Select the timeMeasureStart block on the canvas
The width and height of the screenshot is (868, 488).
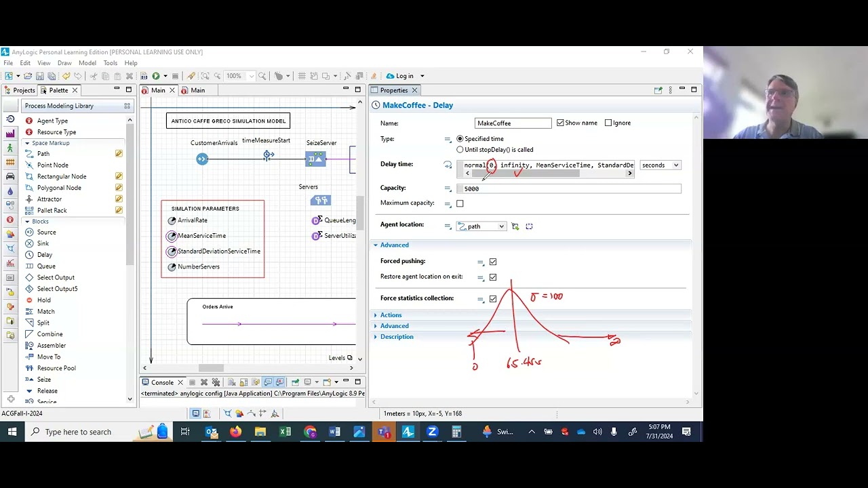coord(269,156)
